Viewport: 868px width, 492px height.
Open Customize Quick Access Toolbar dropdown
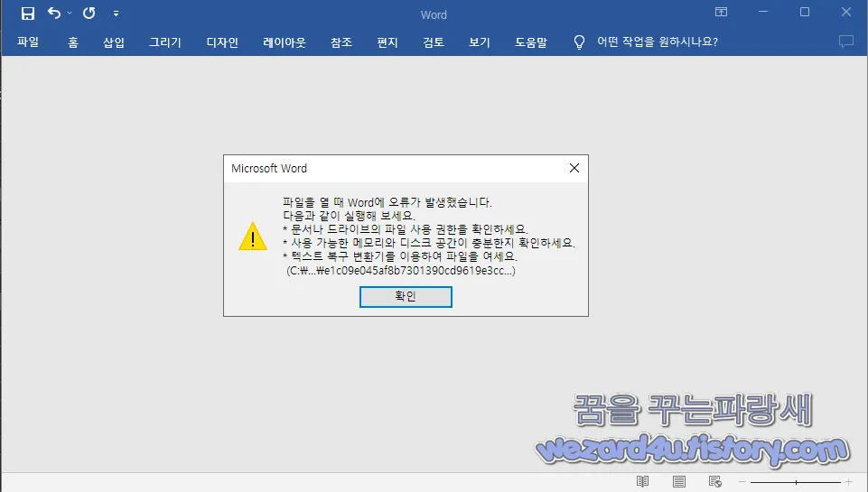coord(116,14)
